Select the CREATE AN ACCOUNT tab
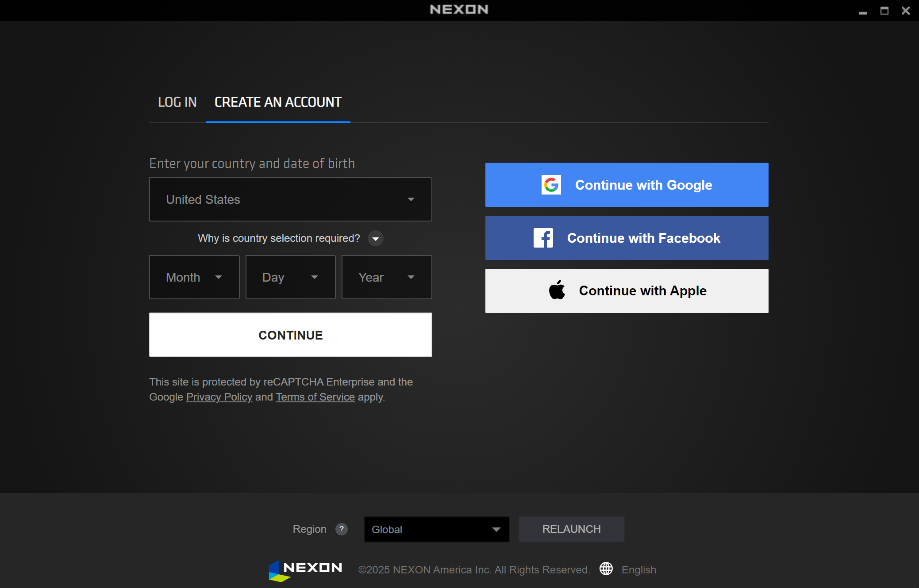Image resolution: width=919 pixels, height=588 pixels. (278, 102)
